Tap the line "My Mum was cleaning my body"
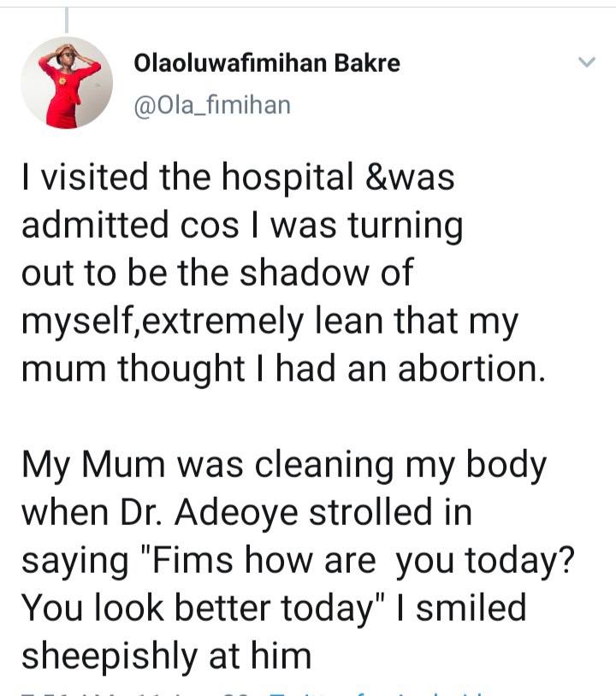 pos(284,464)
